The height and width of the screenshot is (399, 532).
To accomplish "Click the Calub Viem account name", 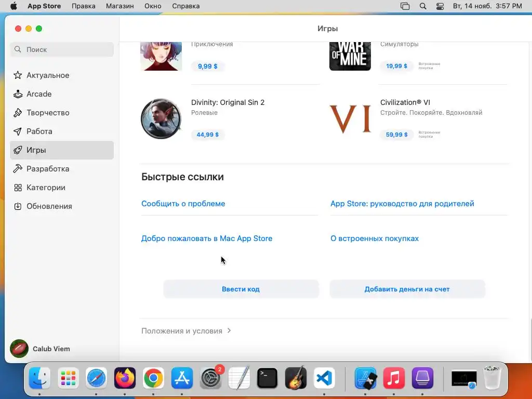I will pyautogui.click(x=51, y=349).
